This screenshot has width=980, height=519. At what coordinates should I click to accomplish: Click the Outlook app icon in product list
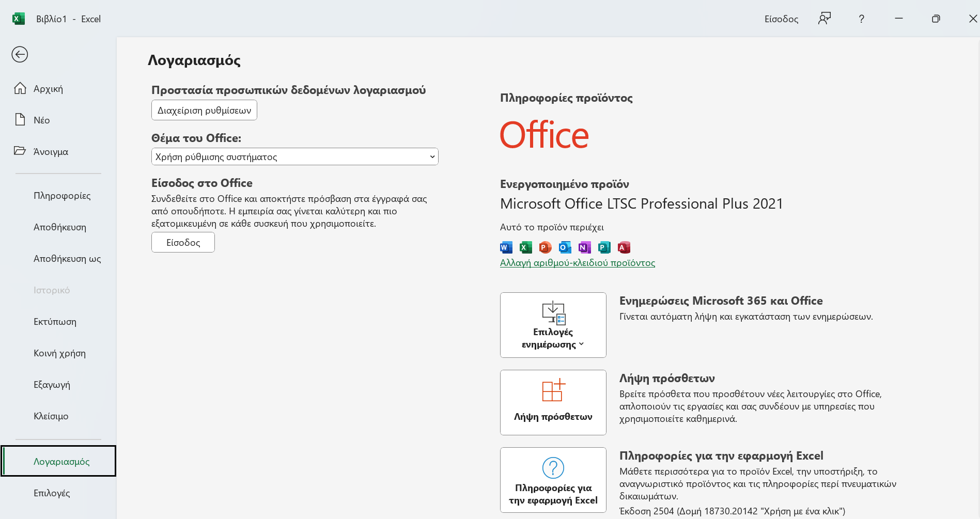(565, 247)
